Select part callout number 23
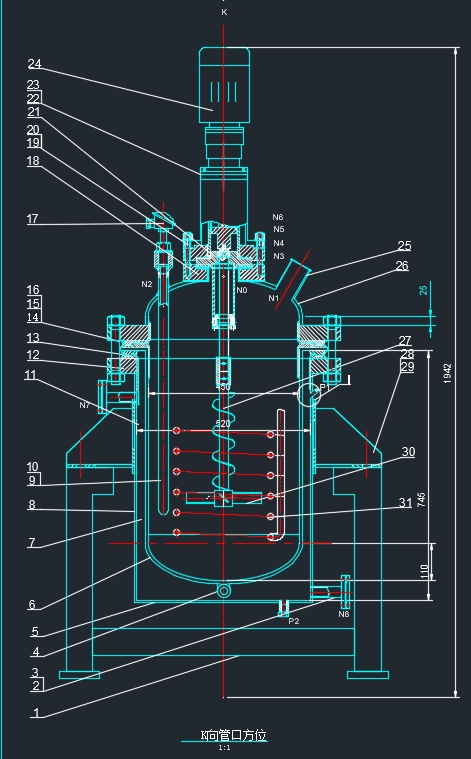 [33, 85]
